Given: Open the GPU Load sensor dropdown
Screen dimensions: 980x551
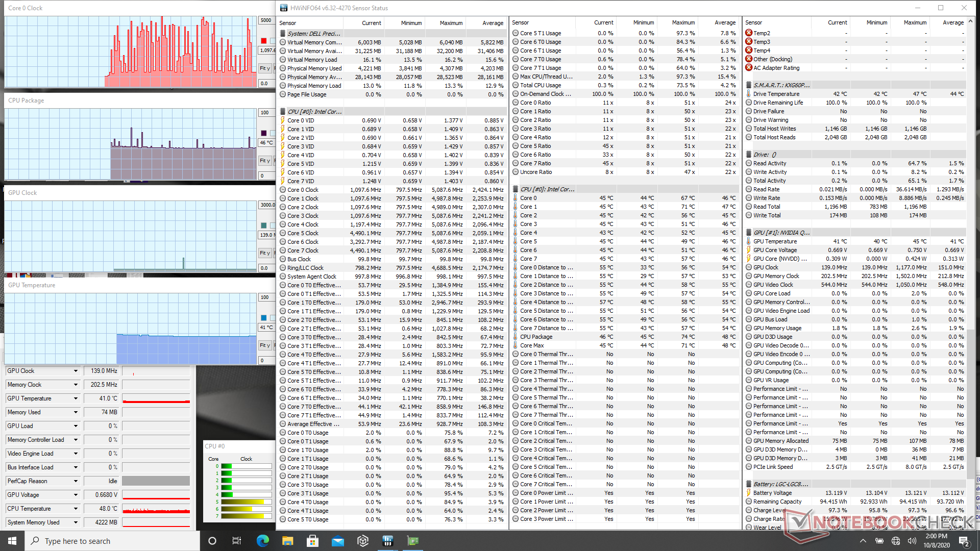Looking at the screenshot, I should 76,426.
